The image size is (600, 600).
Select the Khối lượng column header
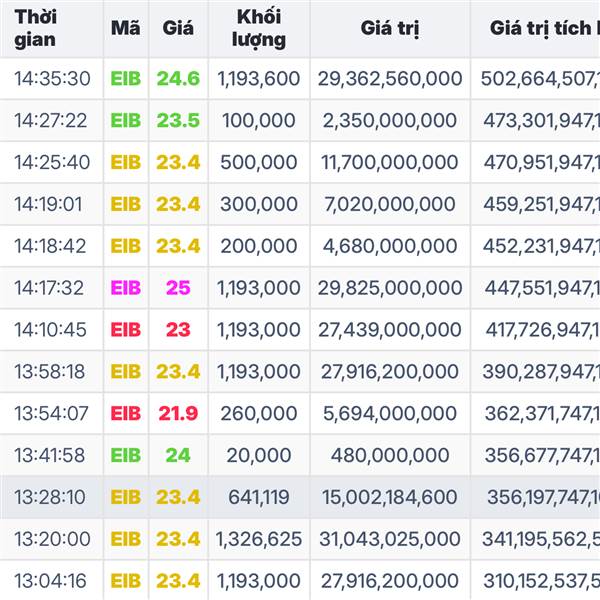[x=259, y=29]
